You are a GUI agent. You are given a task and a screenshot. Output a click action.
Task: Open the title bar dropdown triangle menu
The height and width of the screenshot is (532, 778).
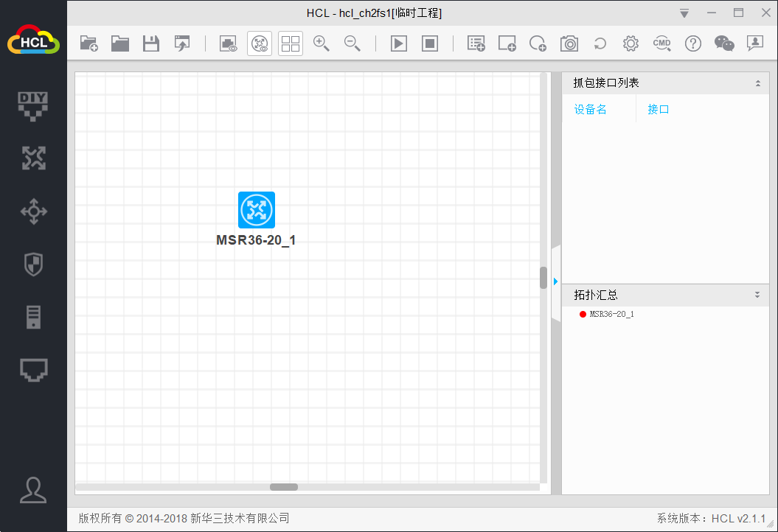click(x=684, y=13)
